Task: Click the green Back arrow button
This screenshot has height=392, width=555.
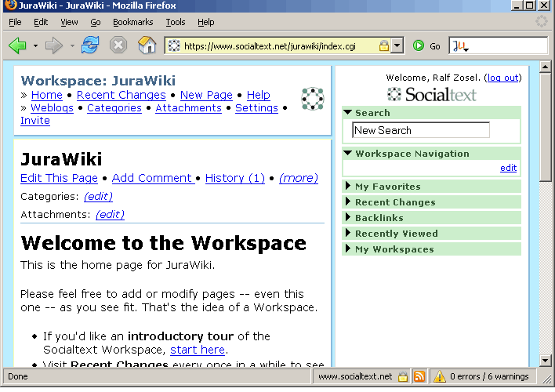Action: pos(17,45)
